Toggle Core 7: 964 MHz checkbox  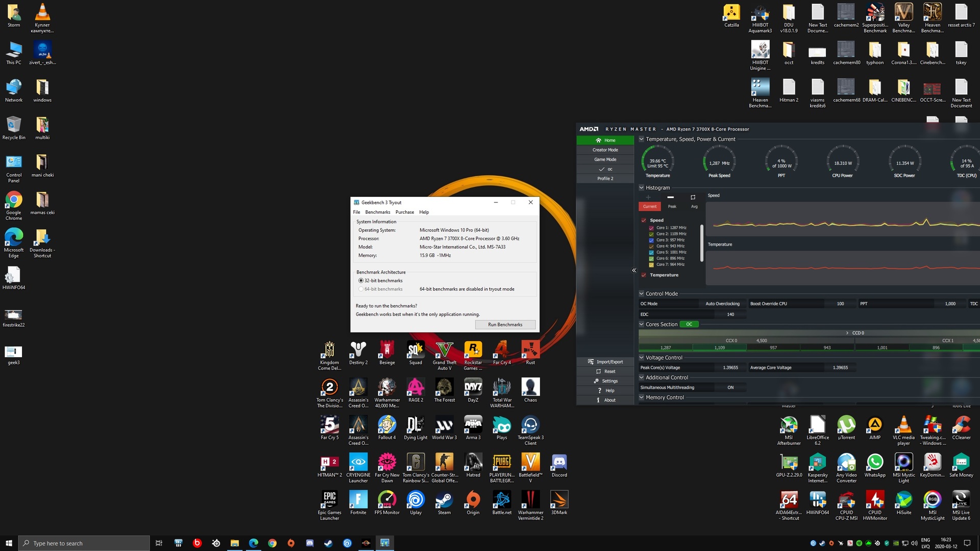pyautogui.click(x=651, y=265)
